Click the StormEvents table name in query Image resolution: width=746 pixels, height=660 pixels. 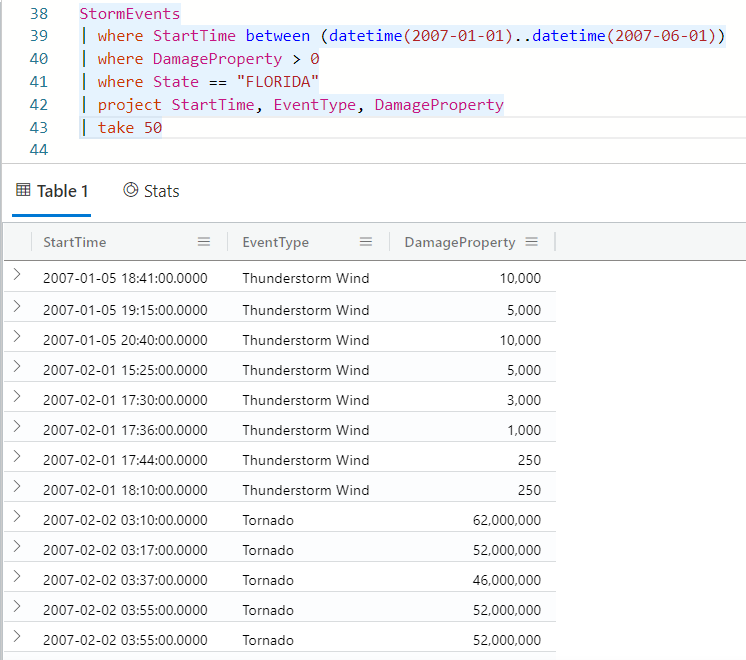coord(129,13)
